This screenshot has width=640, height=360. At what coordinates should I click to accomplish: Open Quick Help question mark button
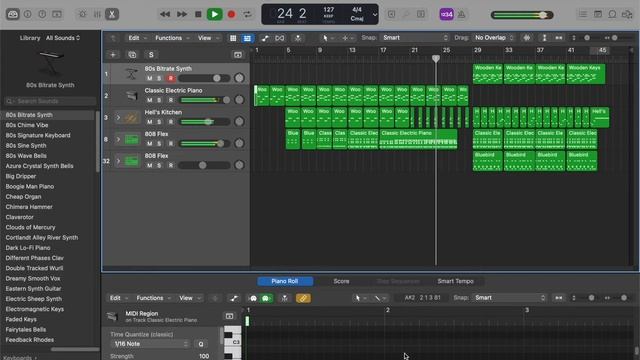[x=42, y=14]
